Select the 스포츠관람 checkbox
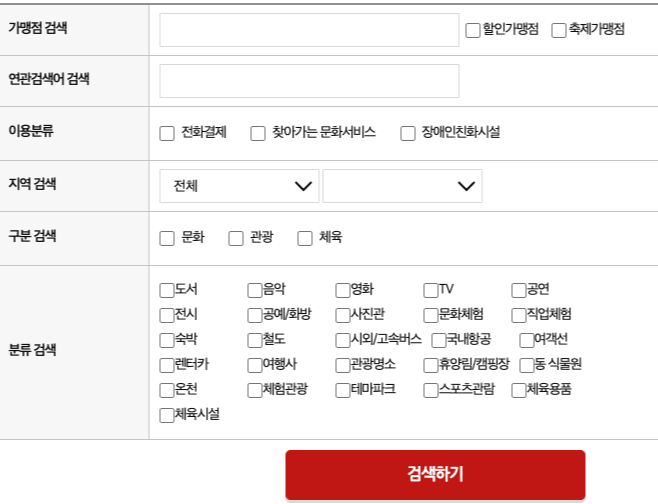This screenshot has width=658, height=504. (x=431, y=390)
